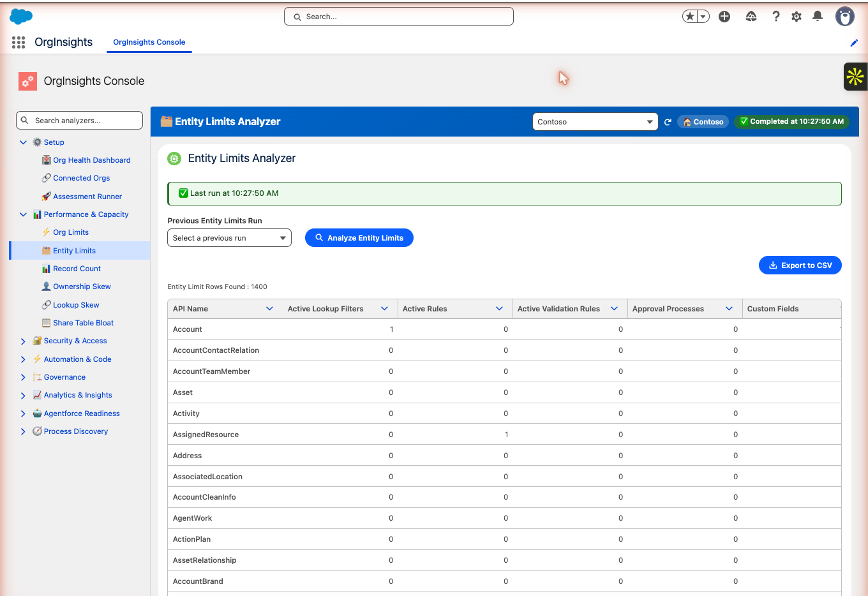This screenshot has height=596, width=868.
Task: Open the Setup gear icon
Action: [797, 17]
